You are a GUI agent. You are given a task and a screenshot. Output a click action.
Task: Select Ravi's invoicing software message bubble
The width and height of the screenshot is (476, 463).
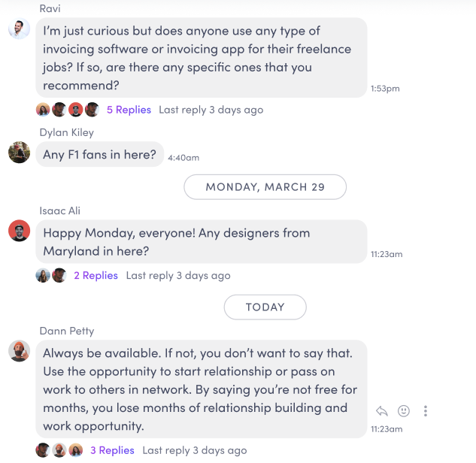201,58
